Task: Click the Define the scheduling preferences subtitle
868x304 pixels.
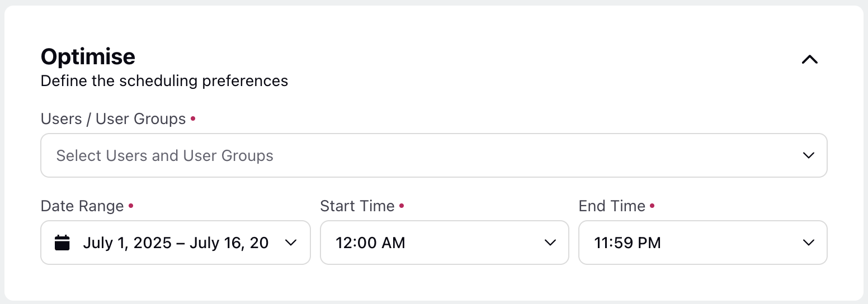Action: pos(164,81)
